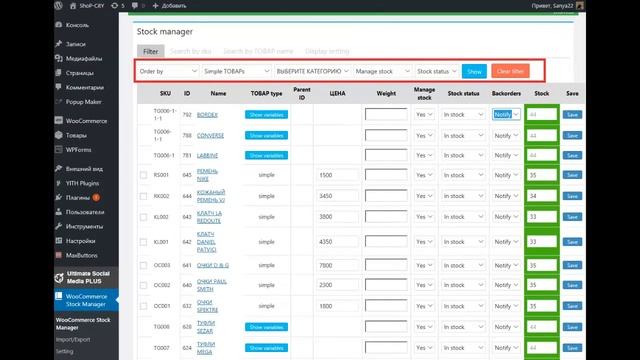Image resolution: width=640 pixels, height=360 pixels.
Task: Click the Пользователи user icon
Action: point(59,212)
